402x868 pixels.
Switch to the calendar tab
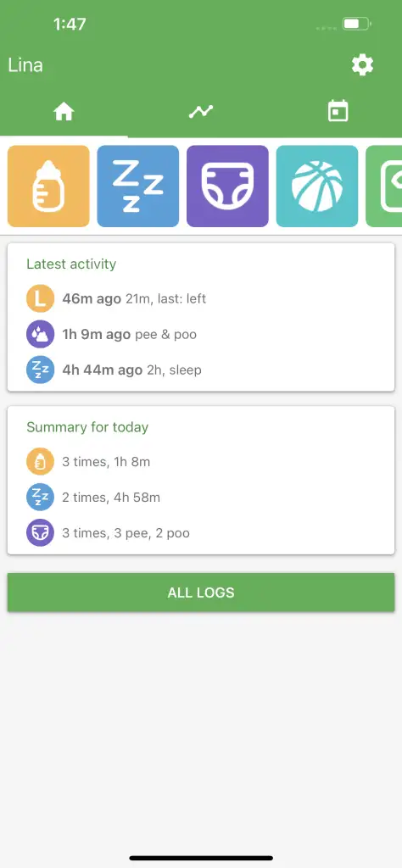coord(338,112)
